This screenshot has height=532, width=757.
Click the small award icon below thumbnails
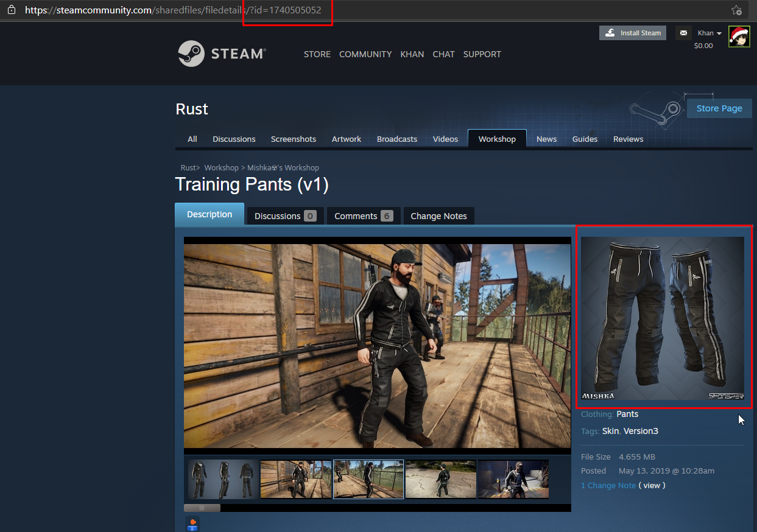coord(192,523)
